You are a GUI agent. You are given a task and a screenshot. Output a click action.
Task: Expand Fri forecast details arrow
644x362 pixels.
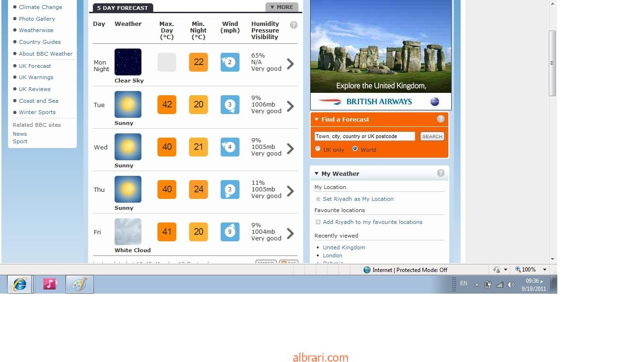pos(290,233)
